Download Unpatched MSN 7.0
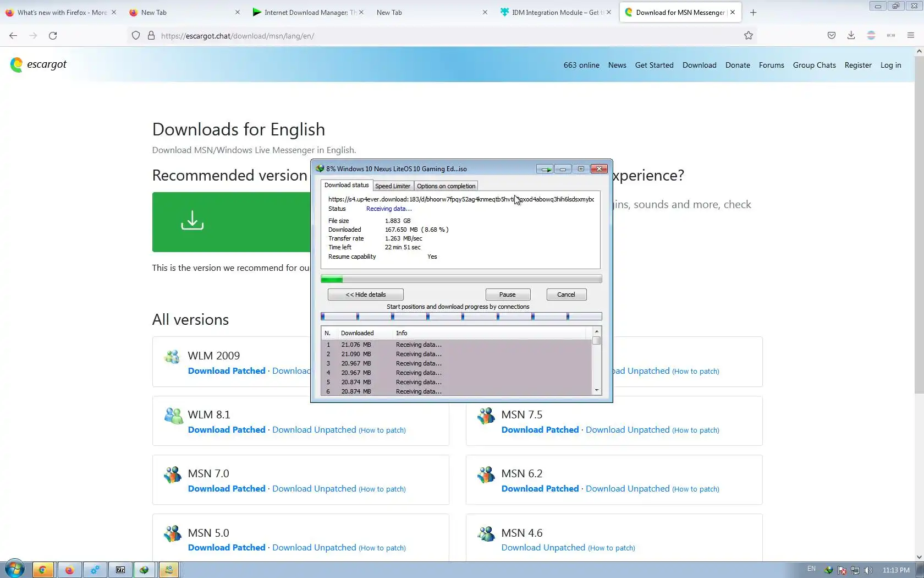 tap(314, 489)
